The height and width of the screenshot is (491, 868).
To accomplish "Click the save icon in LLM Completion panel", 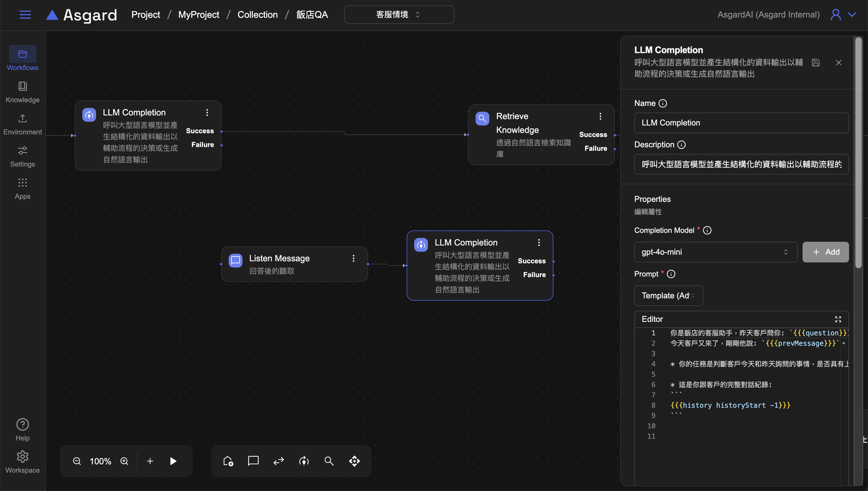I will (815, 63).
